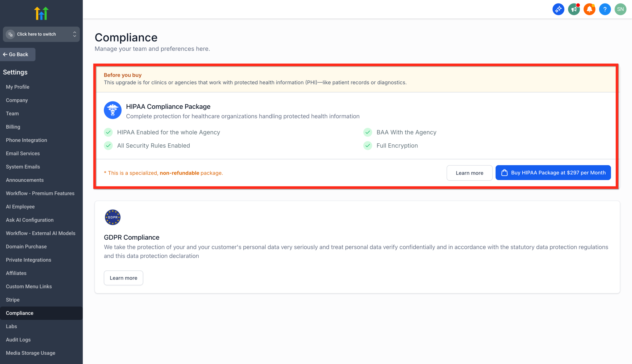Toggle the All Security Rules Enabled checkmark
The height and width of the screenshot is (364, 632).
click(x=108, y=146)
